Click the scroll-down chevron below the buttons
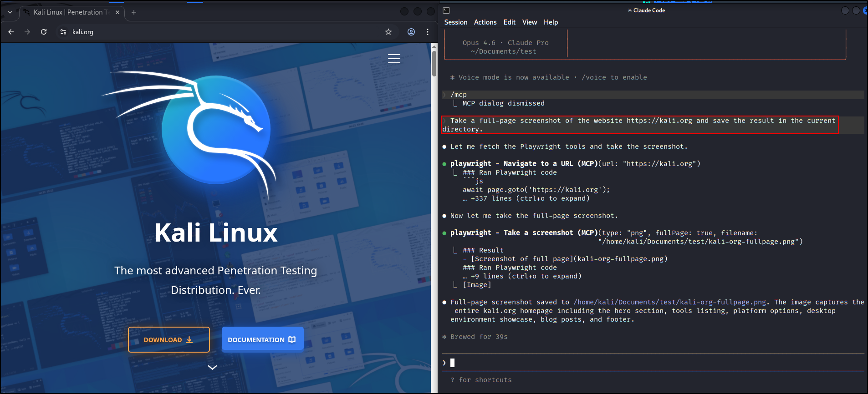Viewport: 868px width, 394px height. click(x=212, y=367)
